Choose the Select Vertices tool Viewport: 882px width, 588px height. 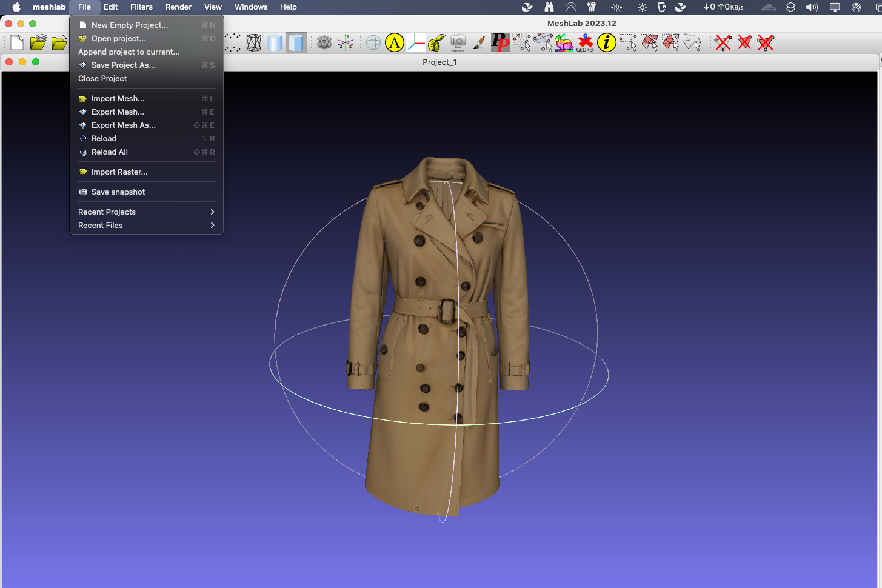[x=628, y=42]
